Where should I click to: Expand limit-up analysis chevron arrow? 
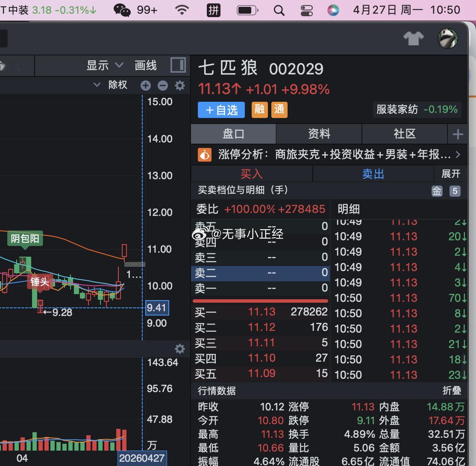point(458,155)
